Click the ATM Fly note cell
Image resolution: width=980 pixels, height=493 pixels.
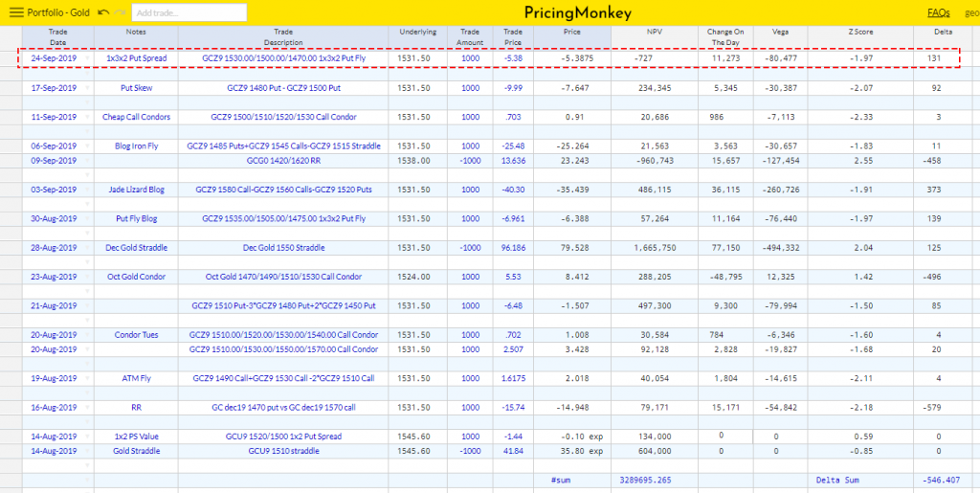(136, 378)
